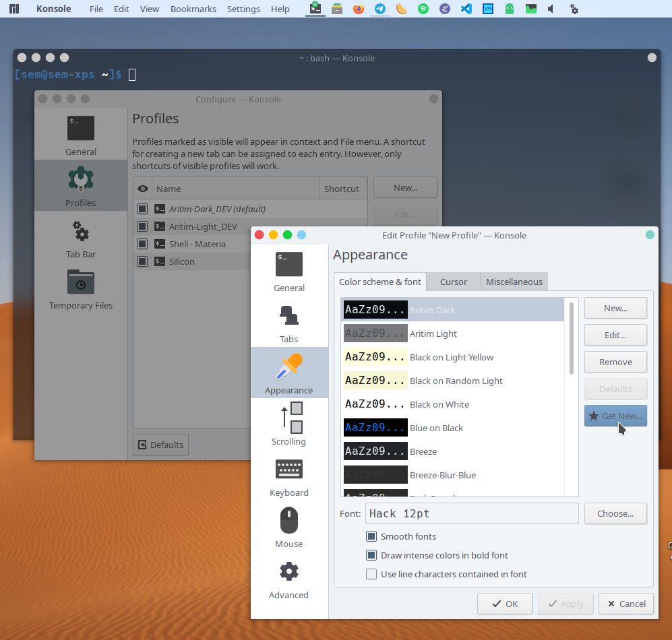
Task: Enable Use line characters contained in font
Action: click(x=371, y=574)
